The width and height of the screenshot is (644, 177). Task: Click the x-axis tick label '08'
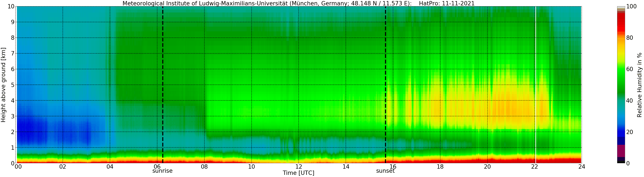pyautogui.click(x=204, y=167)
